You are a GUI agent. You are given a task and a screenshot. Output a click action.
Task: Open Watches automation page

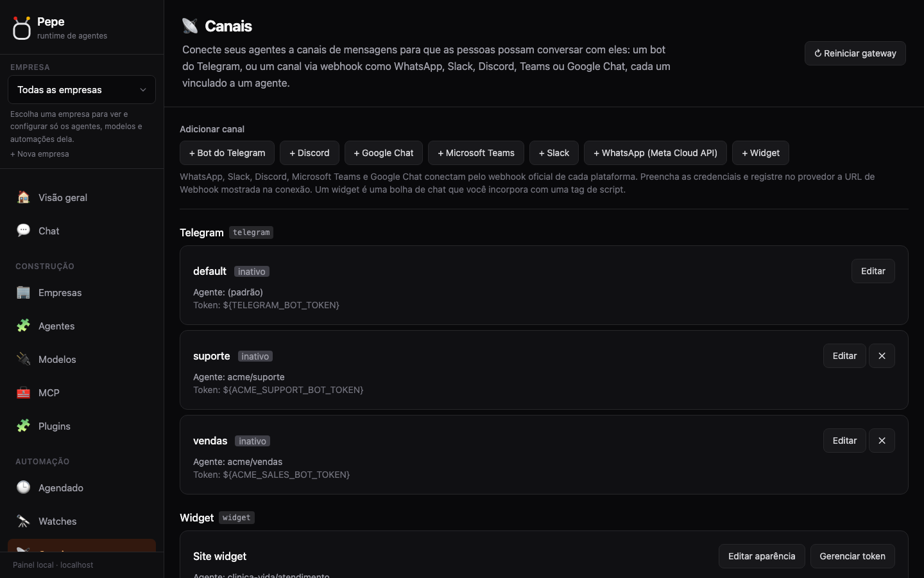click(81, 521)
